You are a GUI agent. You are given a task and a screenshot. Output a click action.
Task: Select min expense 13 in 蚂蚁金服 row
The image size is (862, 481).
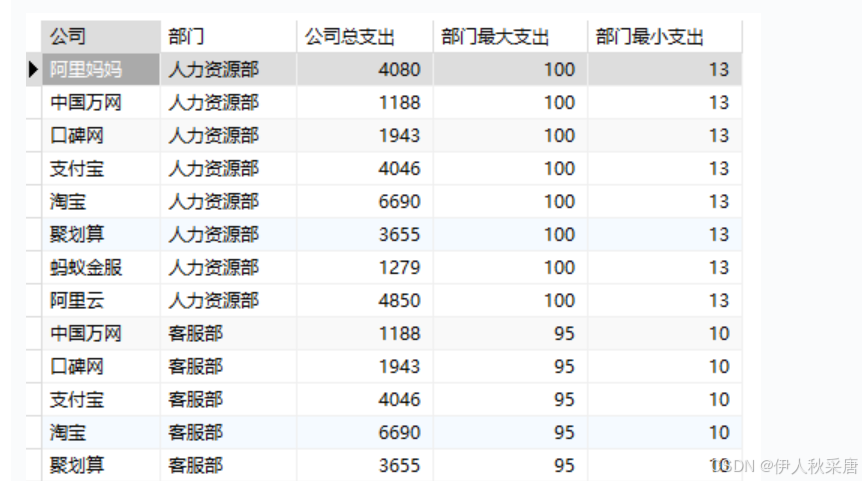pyautogui.click(x=665, y=268)
